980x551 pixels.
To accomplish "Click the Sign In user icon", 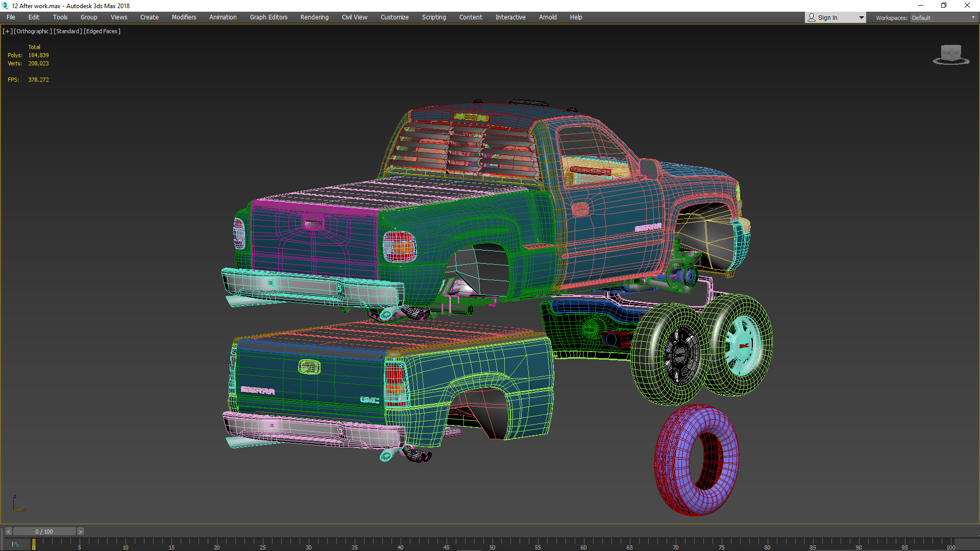I will coord(812,17).
